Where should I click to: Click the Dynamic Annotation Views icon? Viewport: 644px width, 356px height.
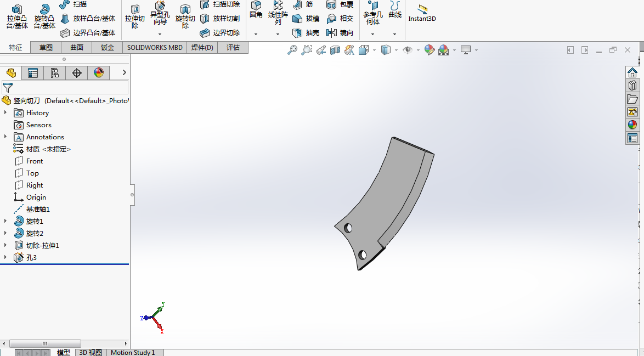coord(349,50)
